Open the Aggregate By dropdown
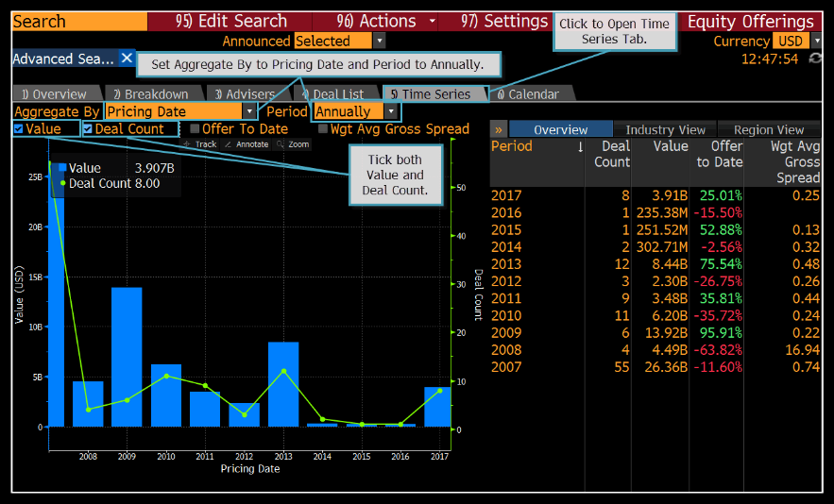The height and width of the screenshot is (504, 834). point(249,112)
